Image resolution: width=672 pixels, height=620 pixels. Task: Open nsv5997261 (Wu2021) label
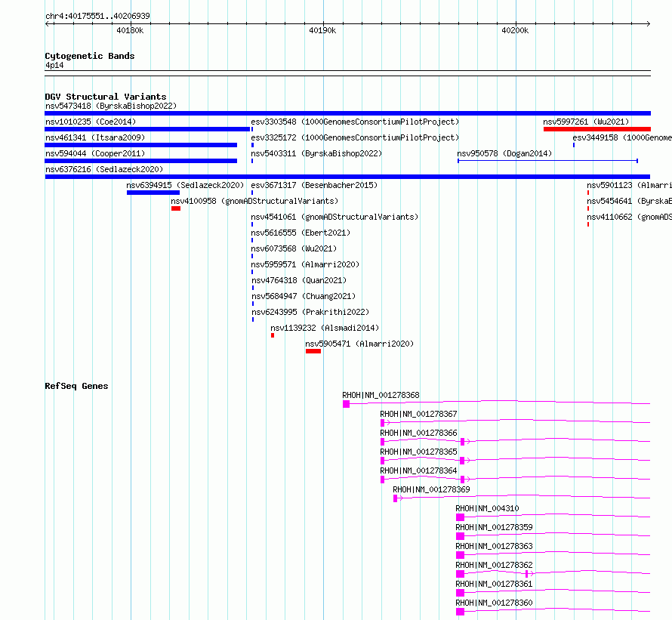(x=586, y=122)
